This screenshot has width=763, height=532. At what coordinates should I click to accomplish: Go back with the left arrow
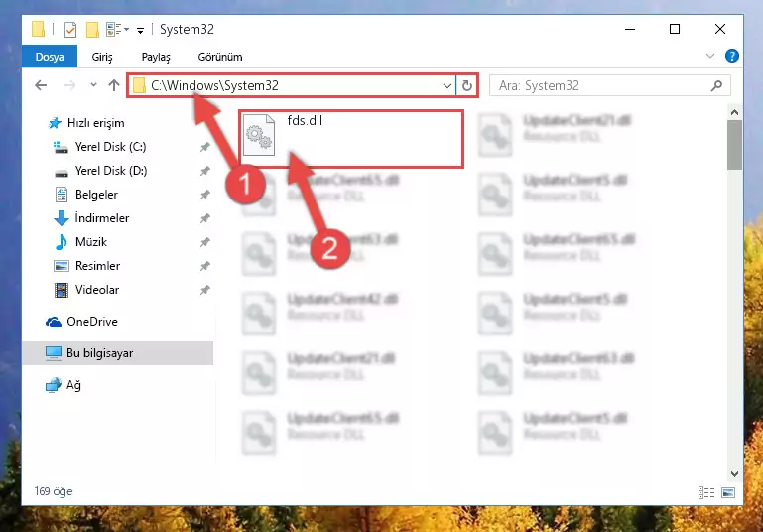(41, 85)
